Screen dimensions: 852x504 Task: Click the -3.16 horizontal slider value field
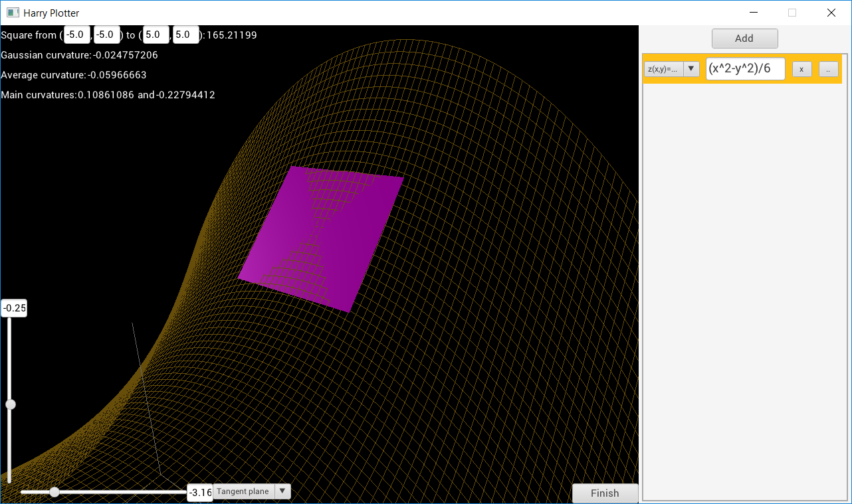pyautogui.click(x=200, y=492)
